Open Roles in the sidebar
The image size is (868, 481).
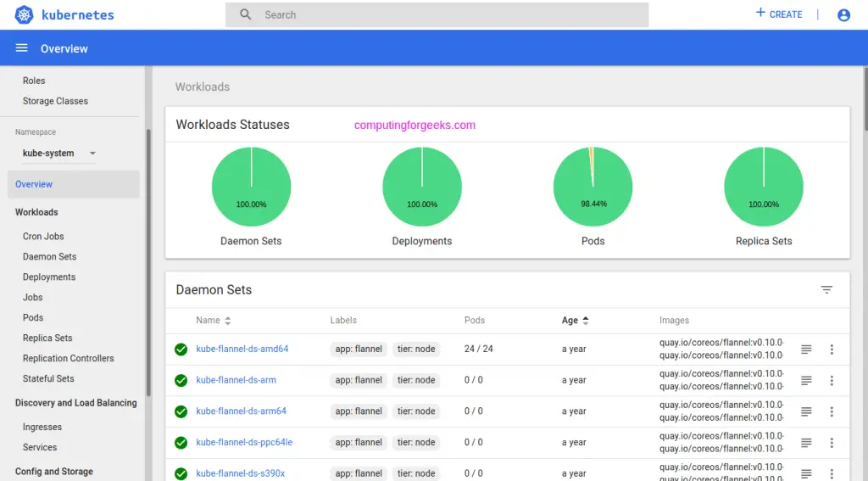coord(34,81)
